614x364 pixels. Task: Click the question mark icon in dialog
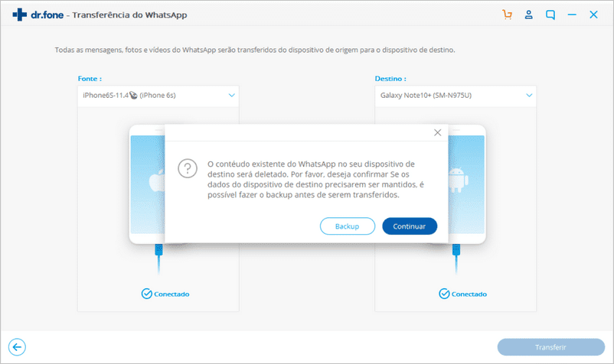[x=188, y=169]
